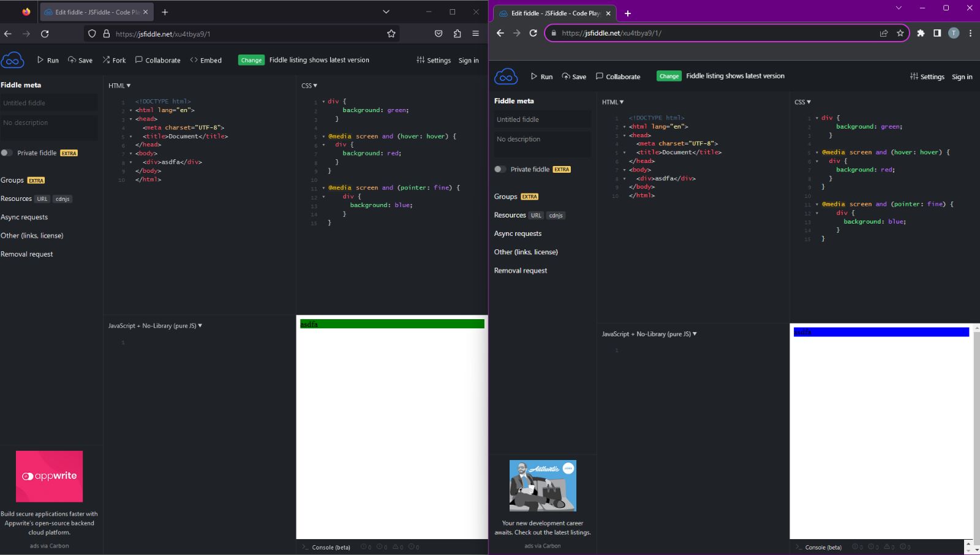The image size is (980, 555).
Task: Click Sign in link in Firefox window
Action: 469,60
